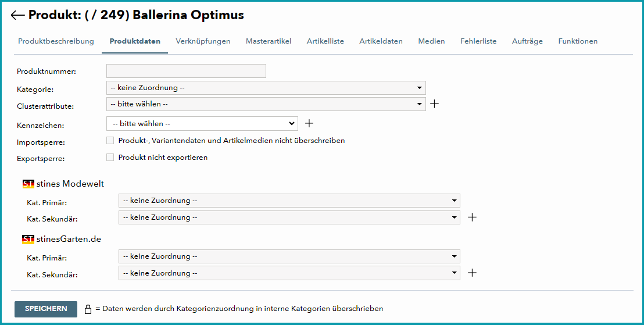Click the stines Modewelt shop flag icon

(28, 184)
